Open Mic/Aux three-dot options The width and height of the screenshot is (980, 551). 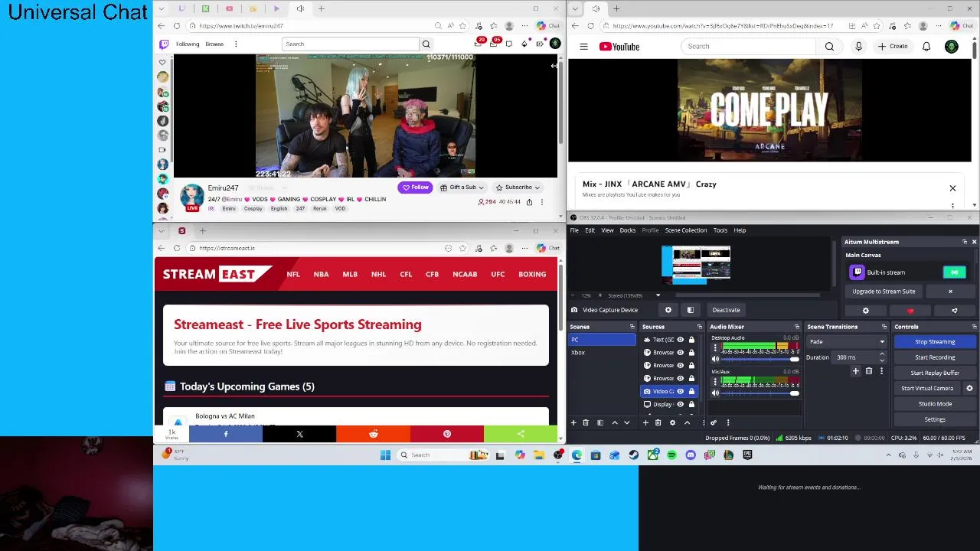[x=715, y=382]
